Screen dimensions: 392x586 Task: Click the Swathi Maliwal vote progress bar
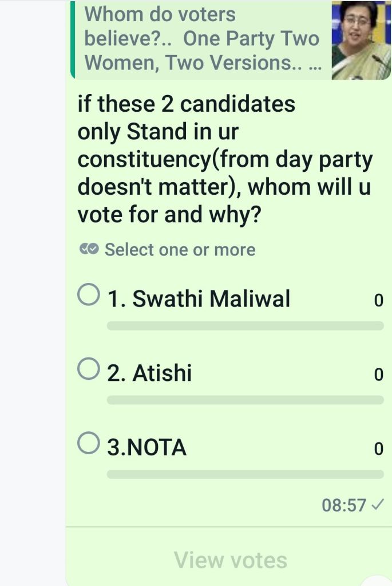tap(245, 326)
